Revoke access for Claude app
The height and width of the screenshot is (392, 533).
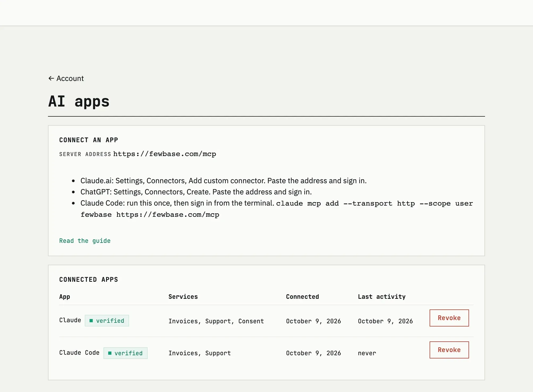click(449, 318)
